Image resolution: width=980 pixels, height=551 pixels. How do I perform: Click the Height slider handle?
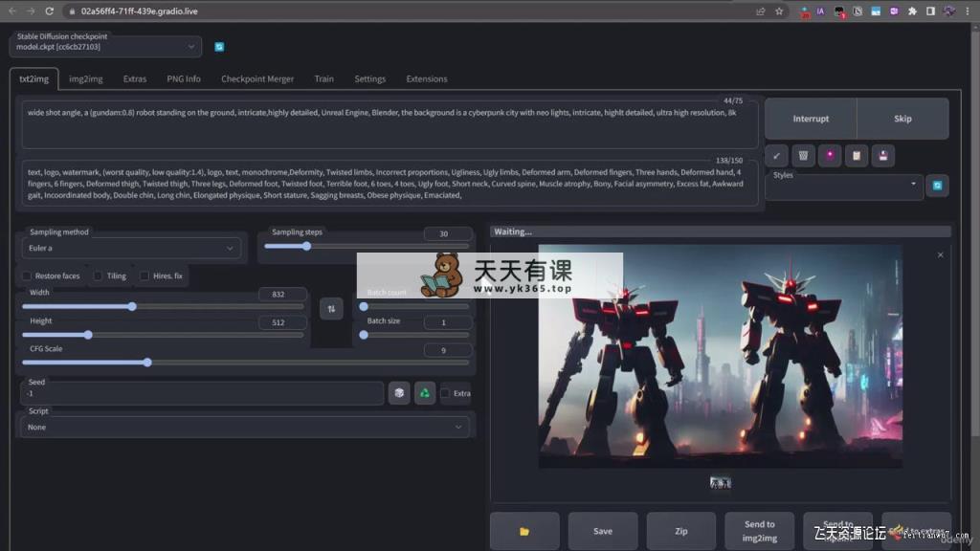[x=88, y=335]
